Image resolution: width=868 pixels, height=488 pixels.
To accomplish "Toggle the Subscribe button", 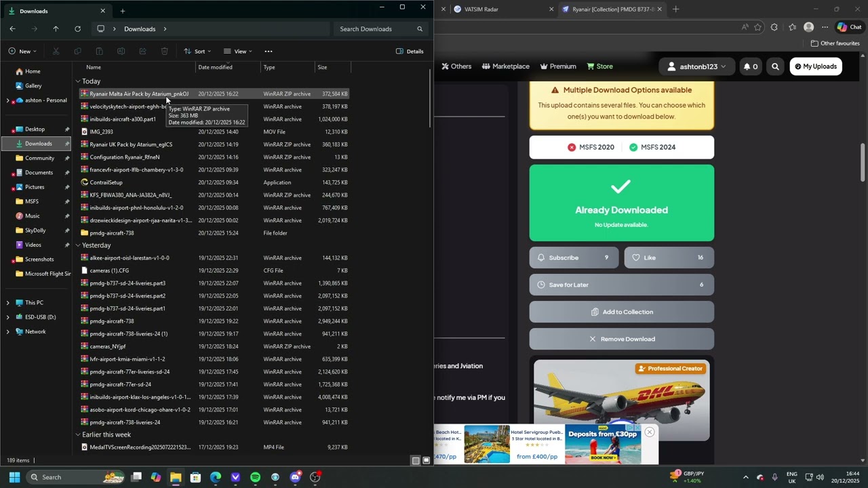I will tap(574, 258).
